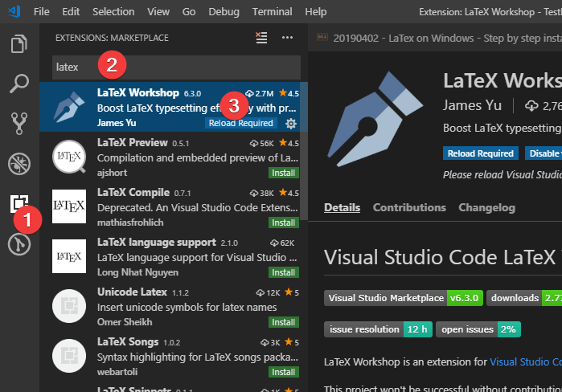Viewport: 562px width, 392px height.
Task: Open the Help menu
Action: (x=316, y=11)
